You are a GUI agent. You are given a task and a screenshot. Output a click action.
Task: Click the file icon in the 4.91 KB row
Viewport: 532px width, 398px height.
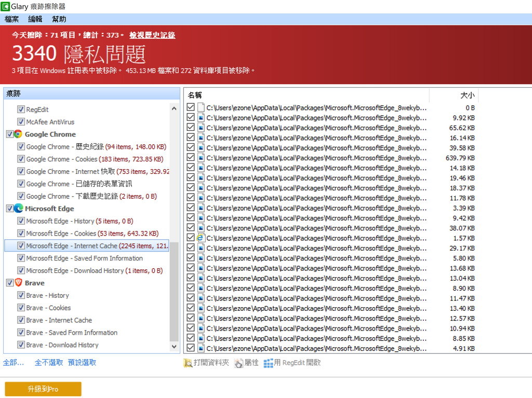pyautogui.click(x=201, y=348)
